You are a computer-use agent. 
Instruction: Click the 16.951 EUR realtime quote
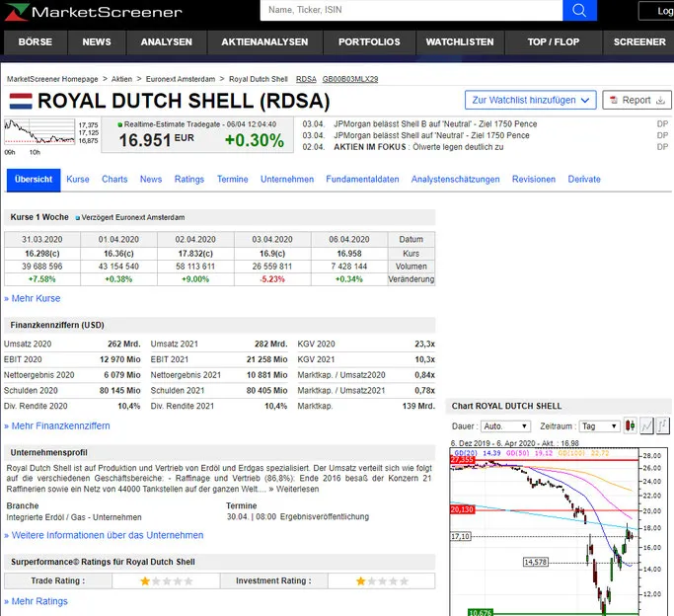pos(157,140)
